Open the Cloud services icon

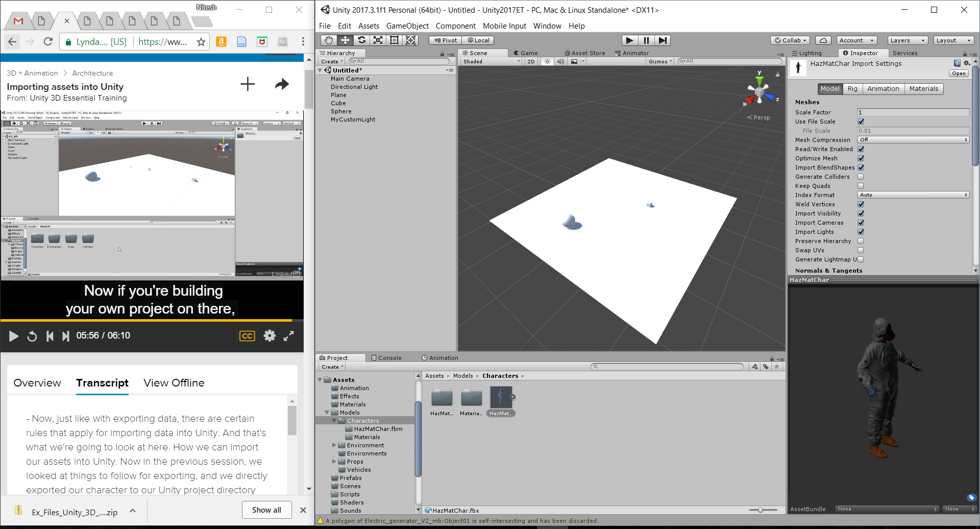823,40
